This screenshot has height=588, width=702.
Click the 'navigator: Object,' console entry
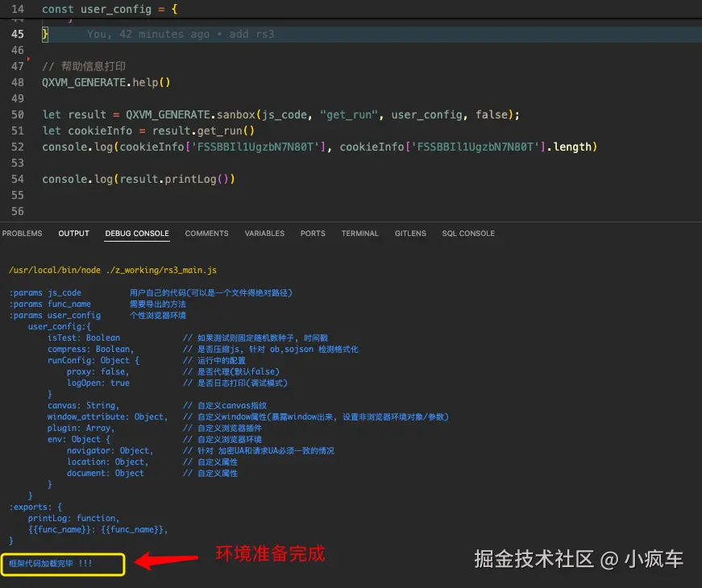click(110, 450)
